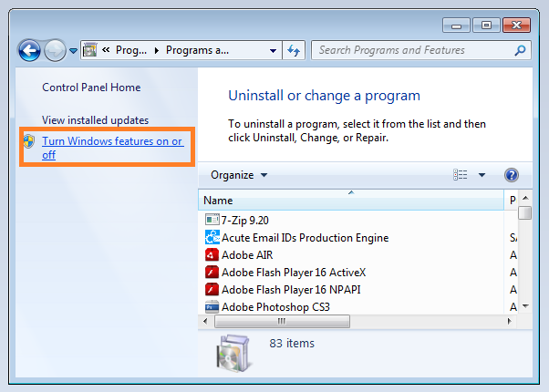This screenshot has height=392, width=549.
Task: Click the 7-Zip program icon
Action: coord(212,220)
